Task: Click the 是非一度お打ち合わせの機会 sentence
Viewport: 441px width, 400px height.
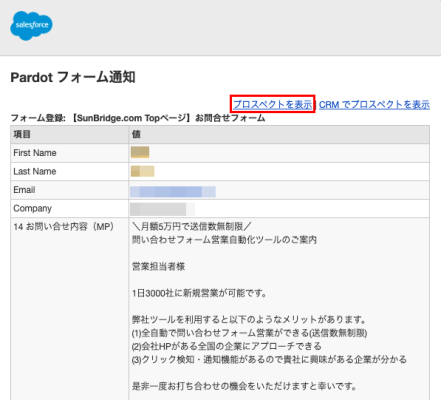Action: tap(244, 386)
